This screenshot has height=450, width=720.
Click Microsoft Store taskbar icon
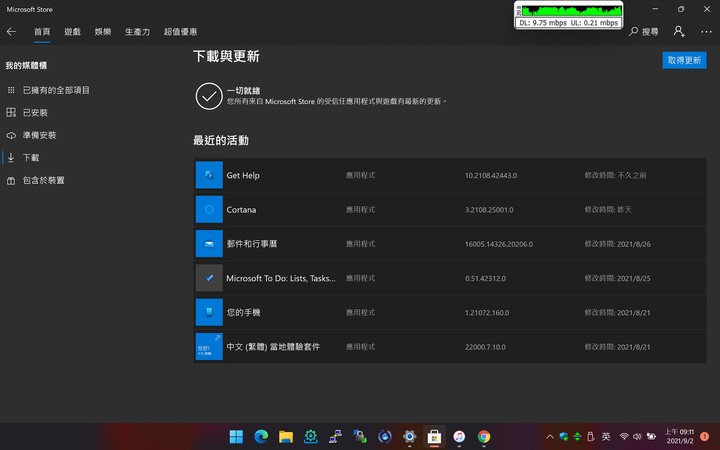(x=434, y=436)
